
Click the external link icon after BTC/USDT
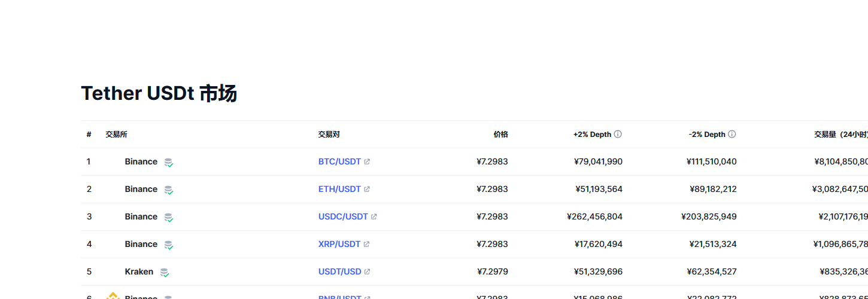367,162
